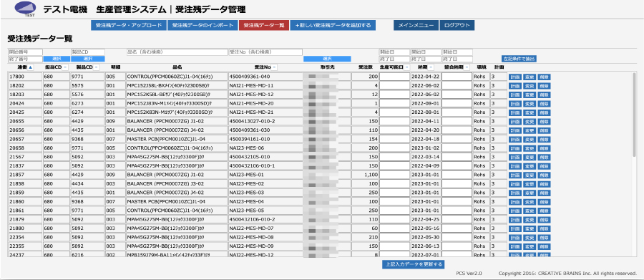
Task: Click 競合納期 input in row 18202
Action: [457, 85]
